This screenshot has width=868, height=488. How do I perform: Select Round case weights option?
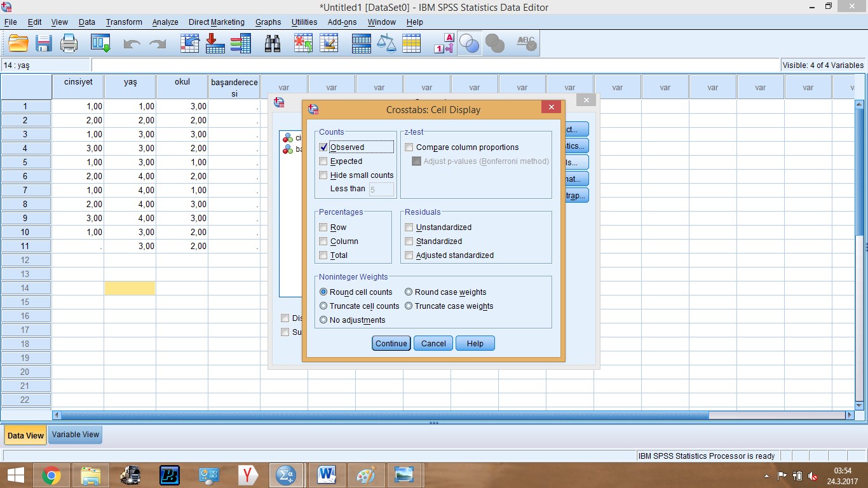point(409,292)
